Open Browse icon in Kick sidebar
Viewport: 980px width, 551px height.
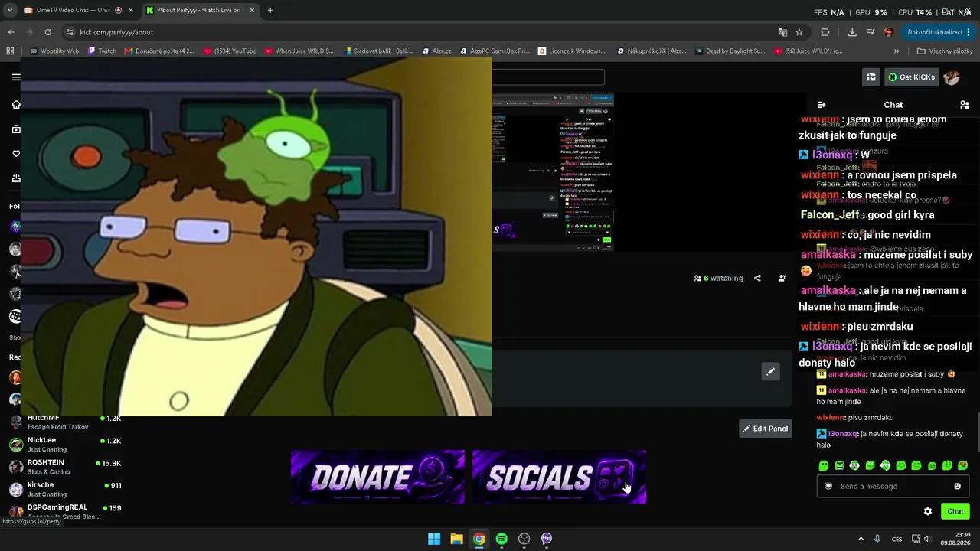click(x=16, y=129)
